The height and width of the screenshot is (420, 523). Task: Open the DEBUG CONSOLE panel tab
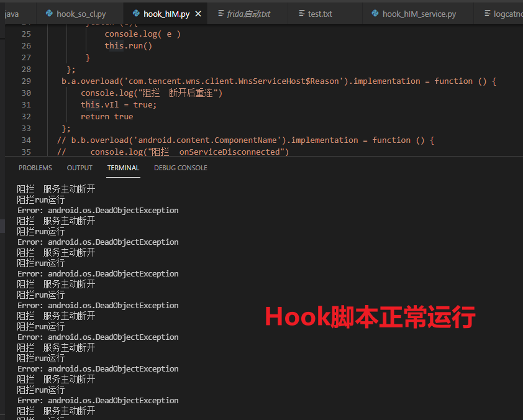[181, 168]
